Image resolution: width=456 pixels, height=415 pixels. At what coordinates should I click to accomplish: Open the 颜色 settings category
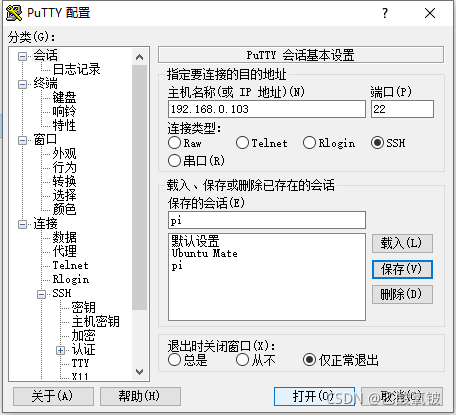[x=64, y=209]
